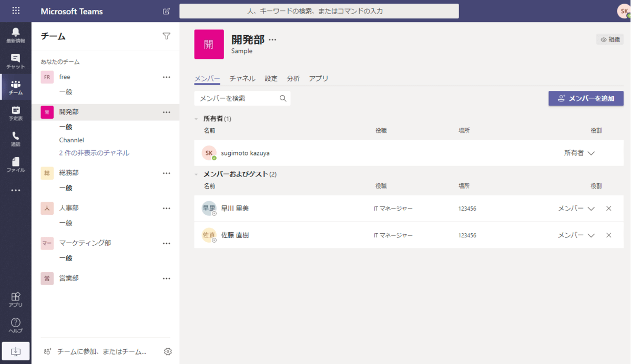The width and height of the screenshot is (631, 364).
Task: Collapse the メンバーおよびゲスト section
Action: tap(196, 174)
